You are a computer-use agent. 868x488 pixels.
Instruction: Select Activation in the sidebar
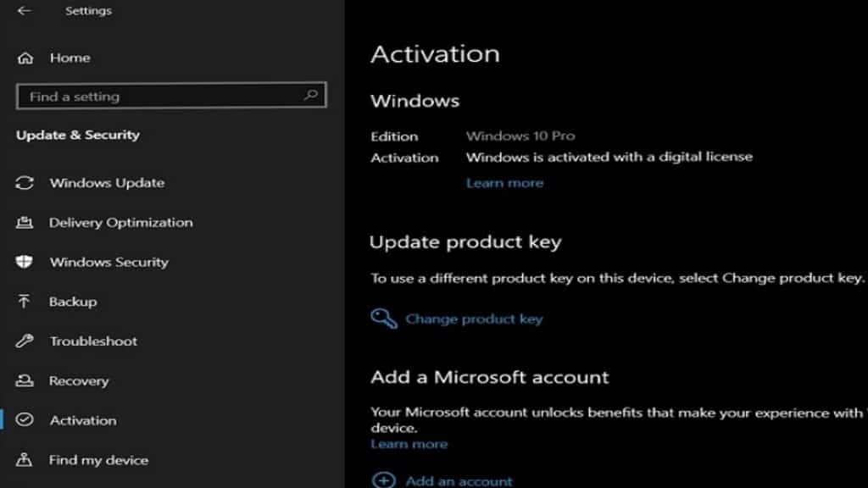point(83,420)
